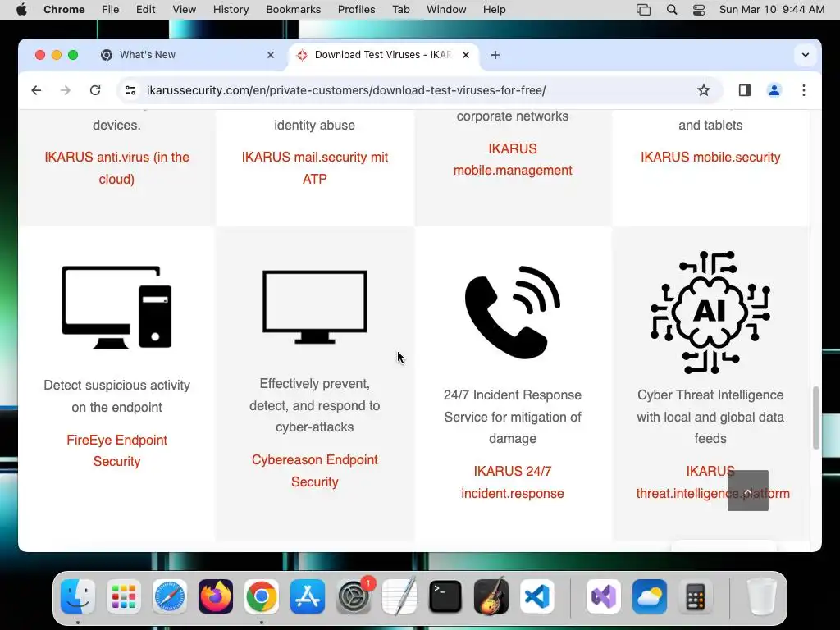Open the Chrome profile avatar
This screenshot has height=630, width=840.
[x=774, y=90]
